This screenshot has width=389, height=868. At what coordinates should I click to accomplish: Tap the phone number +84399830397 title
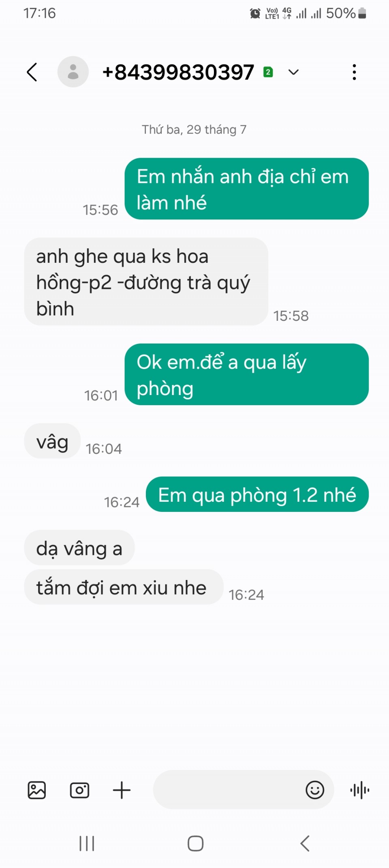click(x=178, y=72)
